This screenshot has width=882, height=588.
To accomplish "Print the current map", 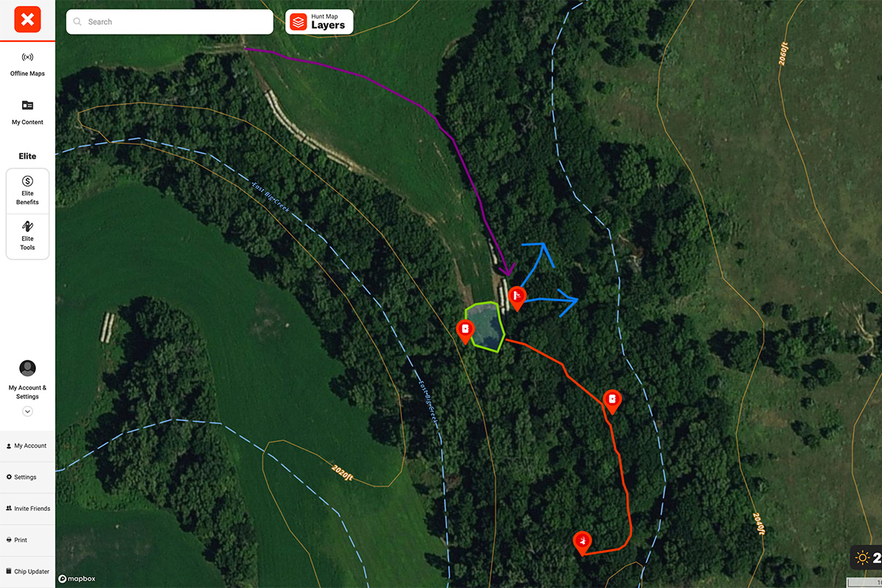I will coord(27,540).
